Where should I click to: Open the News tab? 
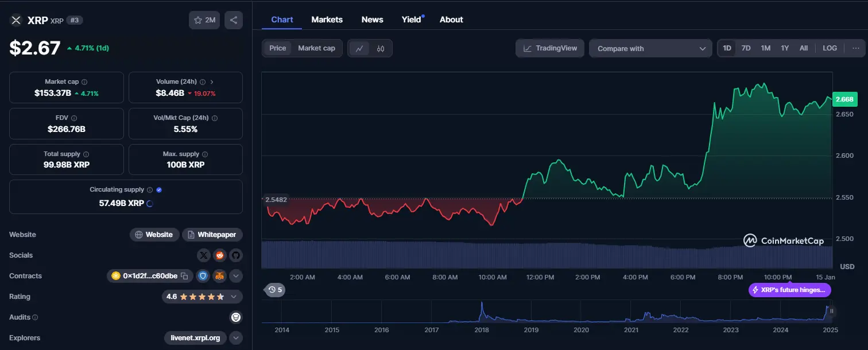coord(372,20)
